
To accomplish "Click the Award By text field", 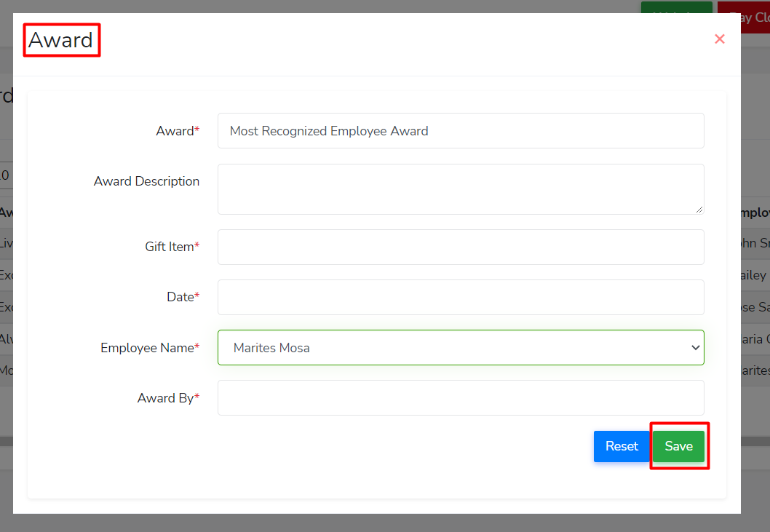I will coord(460,398).
